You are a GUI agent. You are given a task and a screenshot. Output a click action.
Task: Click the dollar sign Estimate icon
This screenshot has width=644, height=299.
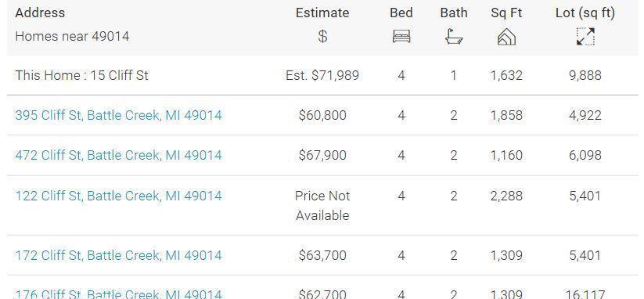point(322,37)
